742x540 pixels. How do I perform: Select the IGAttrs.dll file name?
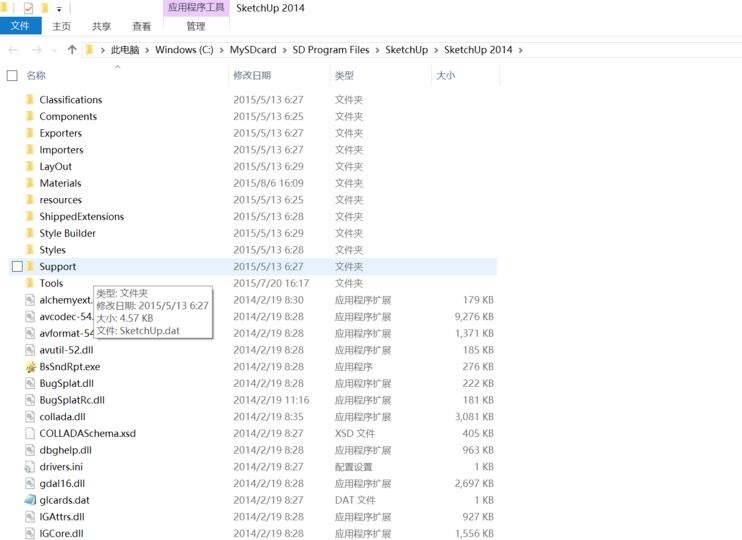tap(62, 517)
